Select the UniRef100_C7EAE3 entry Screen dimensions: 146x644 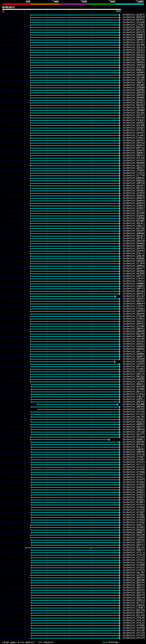tap(134, 608)
